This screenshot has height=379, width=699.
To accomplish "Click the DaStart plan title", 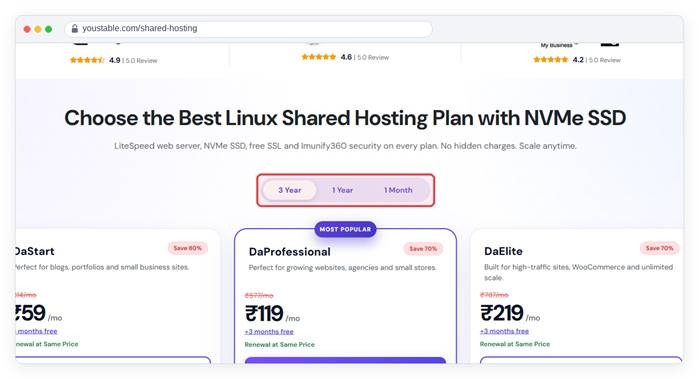I will [35, 251].
